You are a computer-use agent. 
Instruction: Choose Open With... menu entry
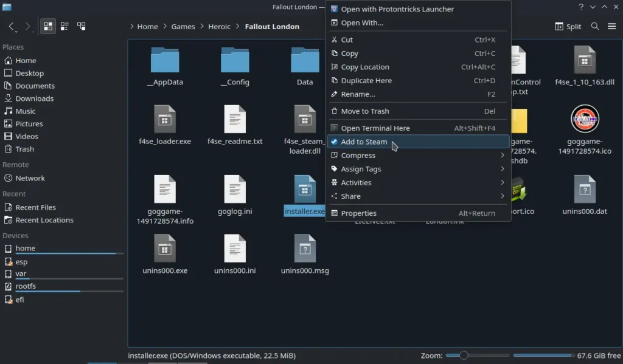(418, 22)
